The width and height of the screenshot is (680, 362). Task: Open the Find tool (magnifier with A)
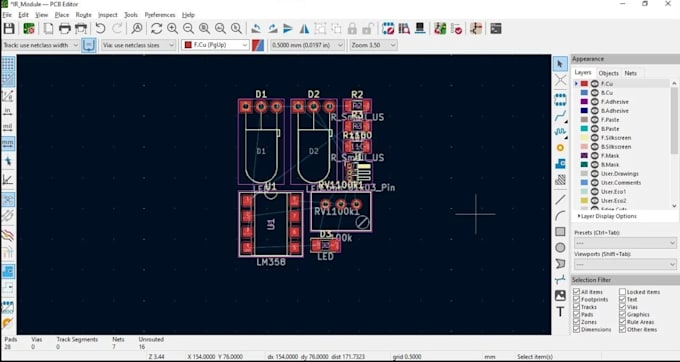click(137, 29)
